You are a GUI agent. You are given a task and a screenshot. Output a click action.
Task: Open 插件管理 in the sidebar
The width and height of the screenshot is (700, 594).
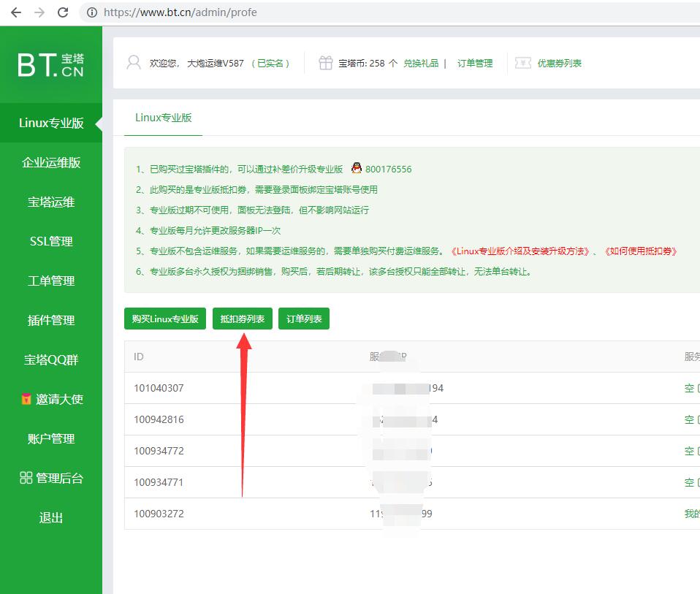[x=51, y=320]
